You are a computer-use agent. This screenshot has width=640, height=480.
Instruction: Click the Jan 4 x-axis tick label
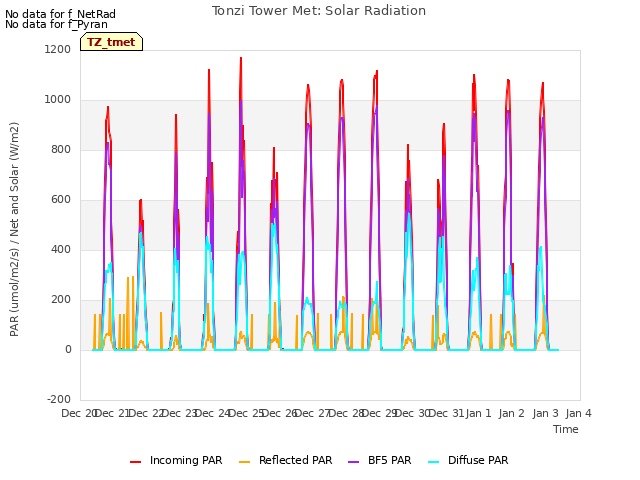pos(578,413)
